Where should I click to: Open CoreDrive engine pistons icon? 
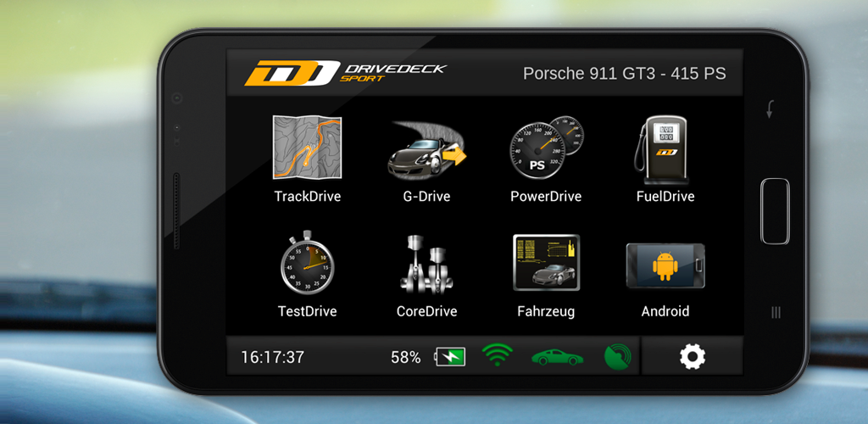(x=427, y=264)
